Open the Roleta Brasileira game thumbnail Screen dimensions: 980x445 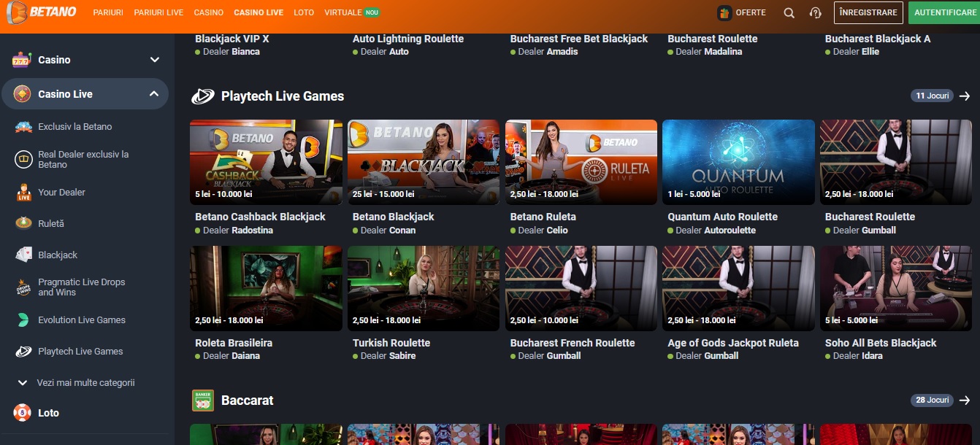tap(266, 288)
